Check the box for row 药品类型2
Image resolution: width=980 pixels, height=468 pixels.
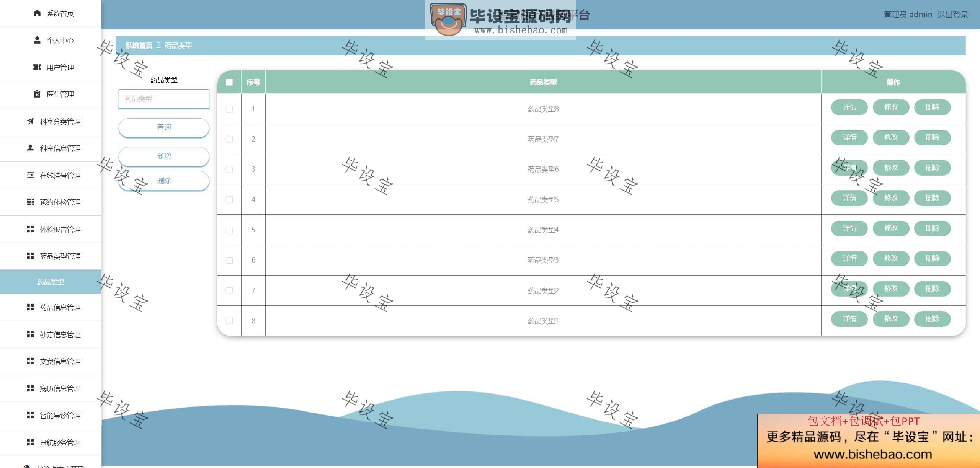(229, 290)
